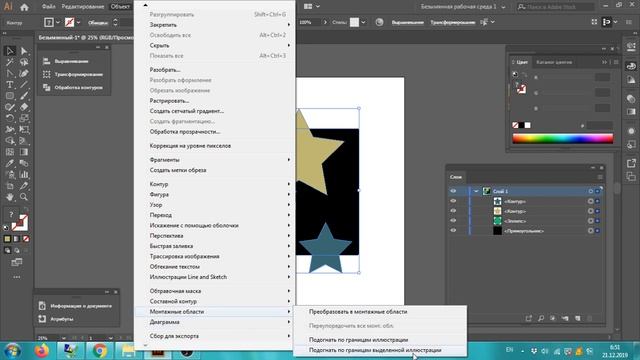640x360 pixels.
Task: Click Выравнивание in the control bar
Action: (408, 22)
